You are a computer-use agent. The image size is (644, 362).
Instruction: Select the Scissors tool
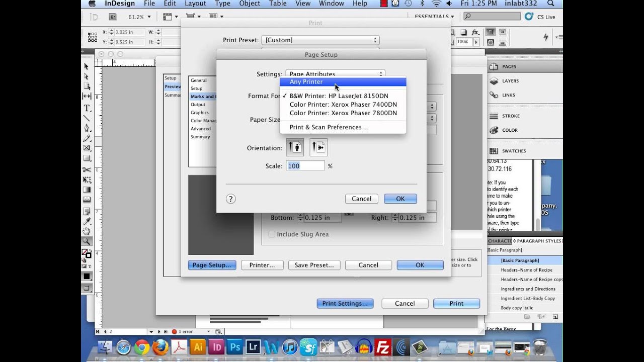click(x=87, y=170)
